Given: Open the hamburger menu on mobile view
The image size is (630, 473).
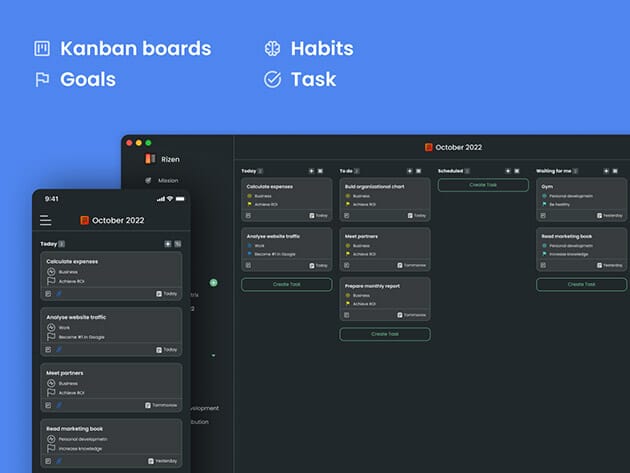Looking at the screenshot, I should pyautogui.click(x=45, y=220).
